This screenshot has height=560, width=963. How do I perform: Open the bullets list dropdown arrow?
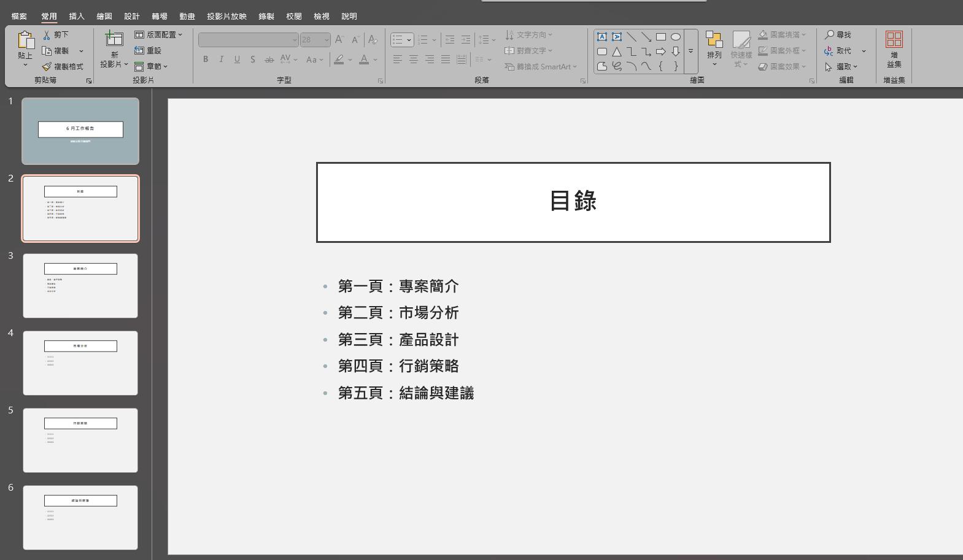click(x=409, y=40)
